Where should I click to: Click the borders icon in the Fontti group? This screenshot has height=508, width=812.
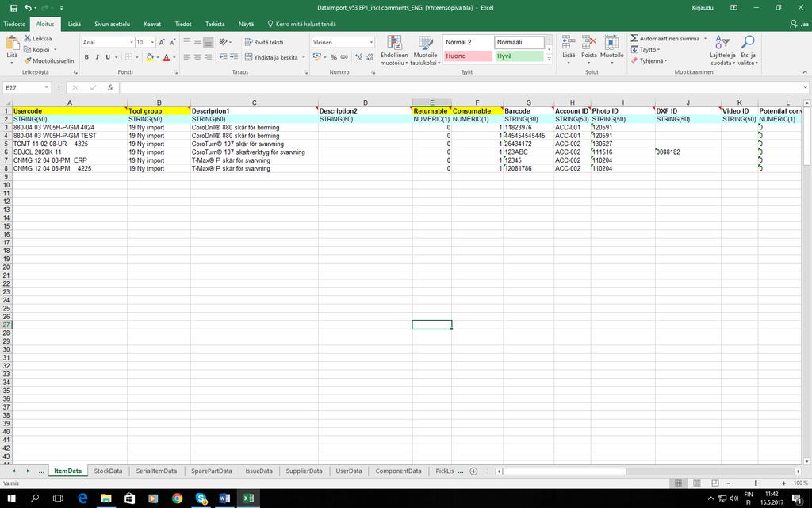click(x=128, y=57)
